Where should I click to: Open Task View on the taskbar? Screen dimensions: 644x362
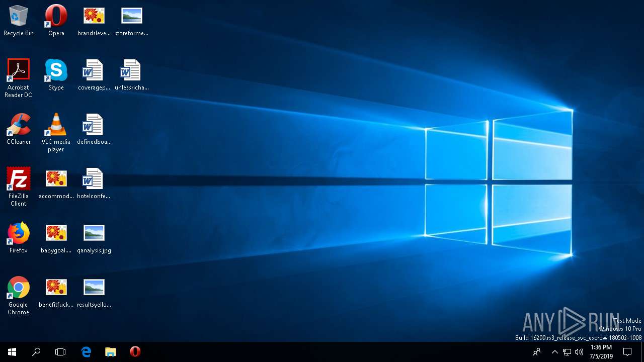[60, 352]
